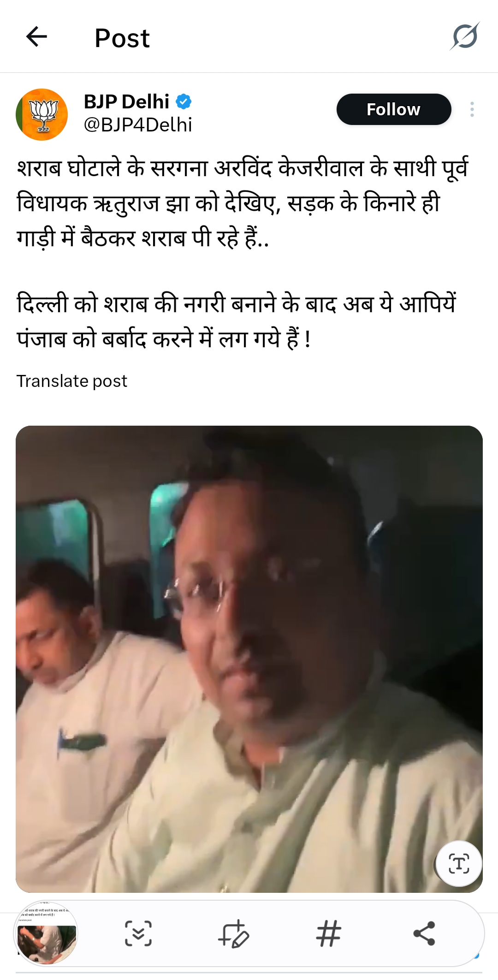This screenshot has width=498, height=980.
Task: Tap the scroll capture icon
Action: click(138, 933)
